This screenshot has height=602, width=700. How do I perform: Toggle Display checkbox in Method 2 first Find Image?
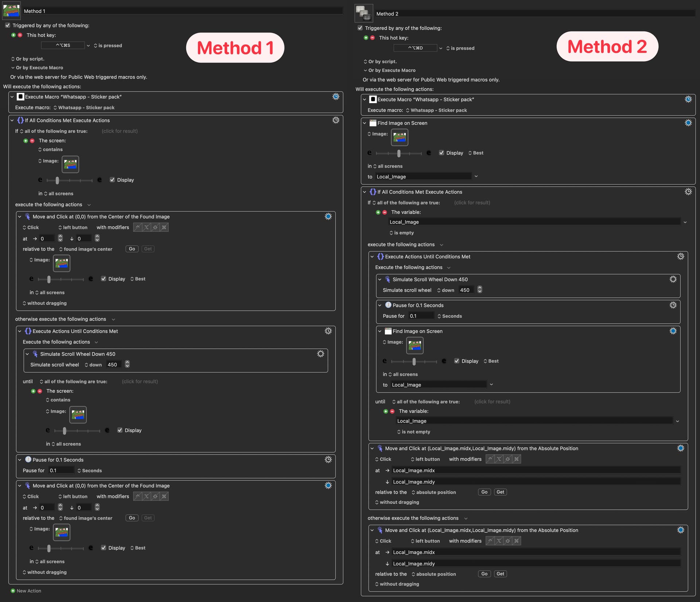(x=442, y=153)
